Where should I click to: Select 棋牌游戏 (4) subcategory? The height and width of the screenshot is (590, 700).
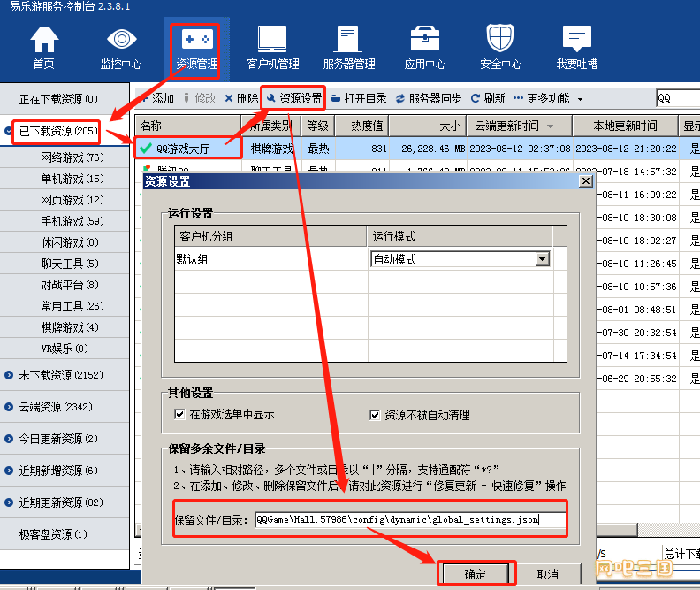tap(70, 327)
